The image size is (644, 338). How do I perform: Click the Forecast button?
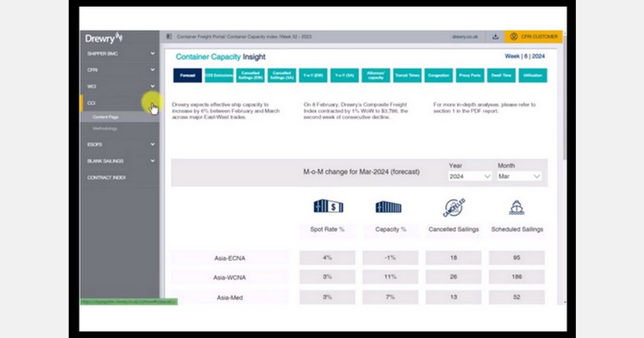click(187, 76)
